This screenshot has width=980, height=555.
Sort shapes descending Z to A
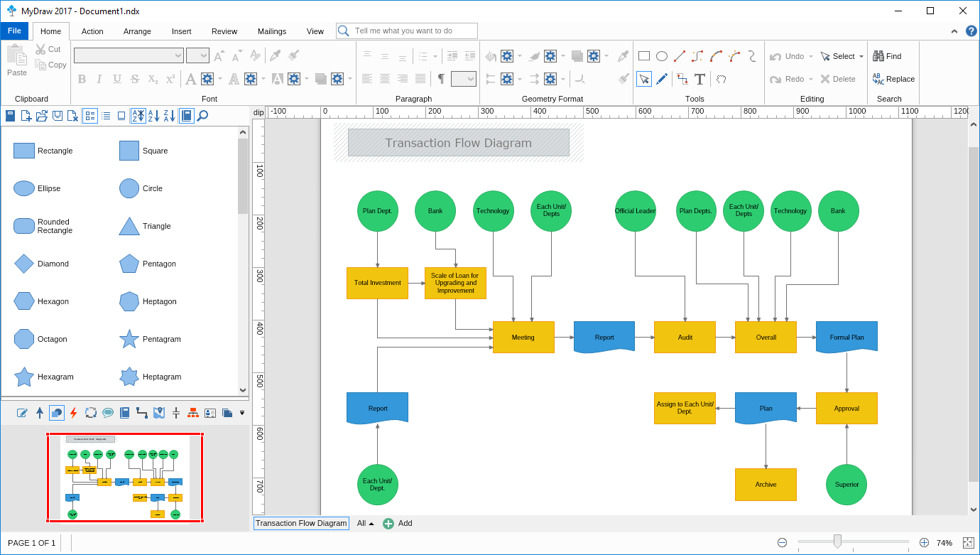pos(170,116)
